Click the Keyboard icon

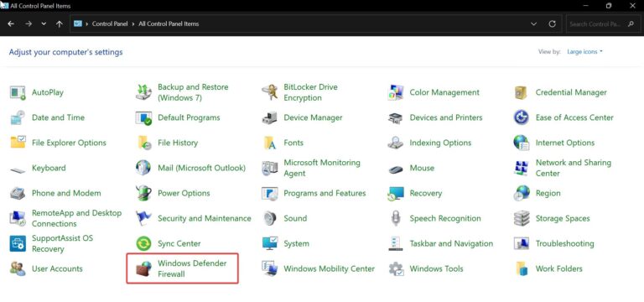coord(18,169)
